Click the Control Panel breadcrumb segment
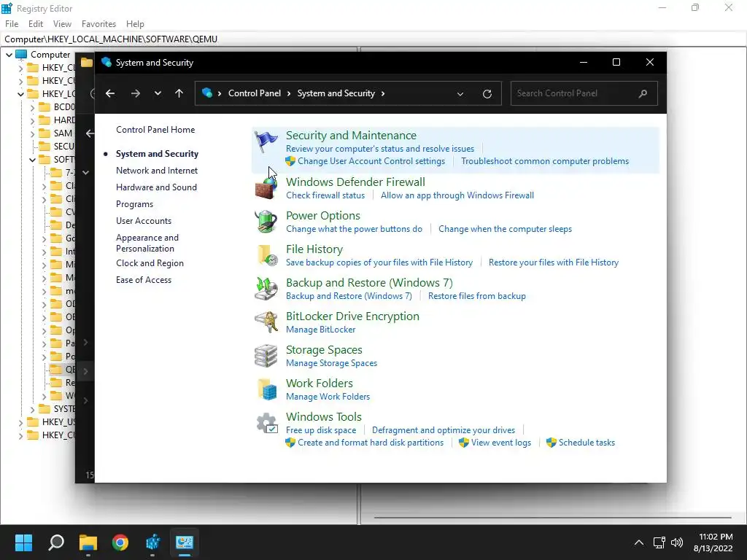Screen dimensions: 747x560 255,93
